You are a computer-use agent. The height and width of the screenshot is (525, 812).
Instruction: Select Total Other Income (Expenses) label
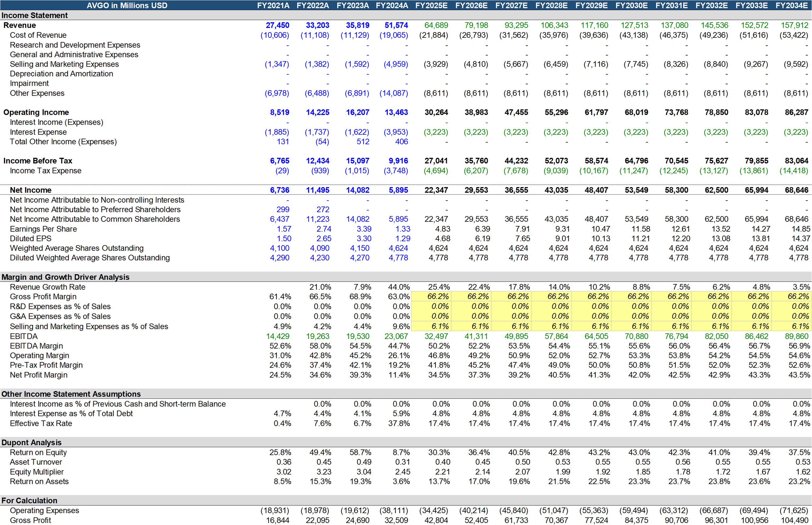click(63, 141)
